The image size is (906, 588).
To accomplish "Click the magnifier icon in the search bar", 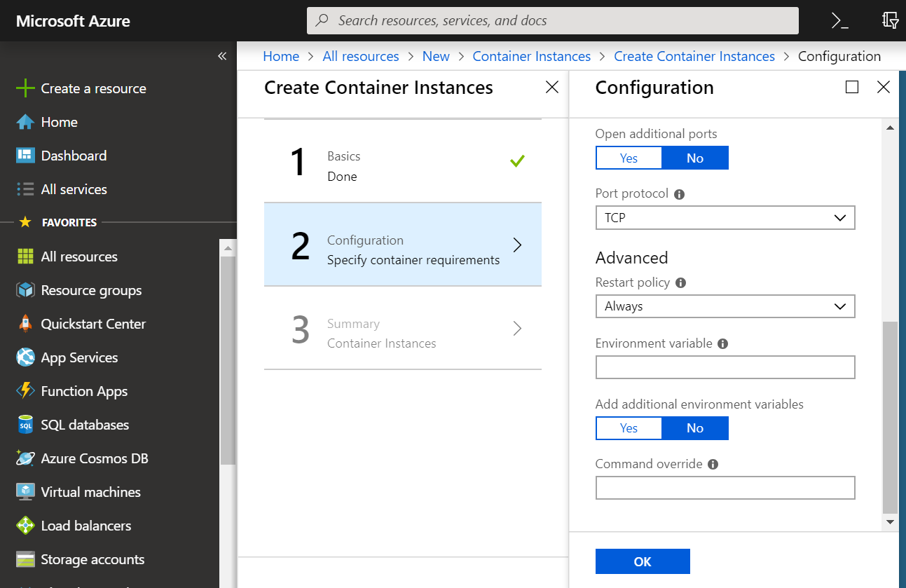I will tap(322, 20).
